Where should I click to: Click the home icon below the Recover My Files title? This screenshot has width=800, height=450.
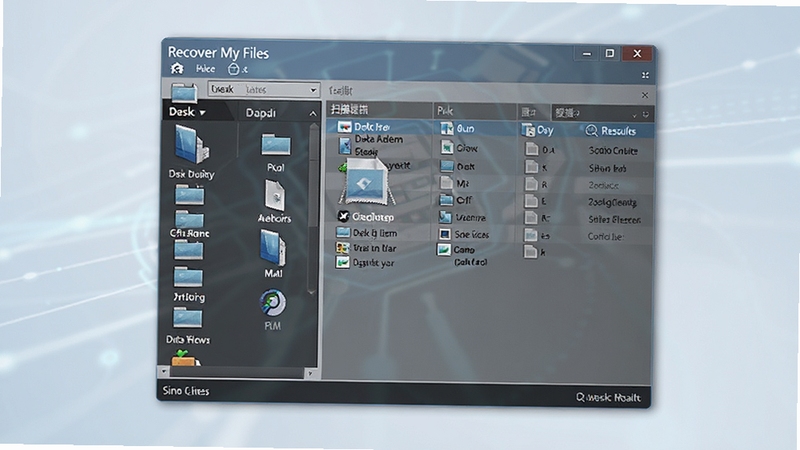click(x=177, y=68)
